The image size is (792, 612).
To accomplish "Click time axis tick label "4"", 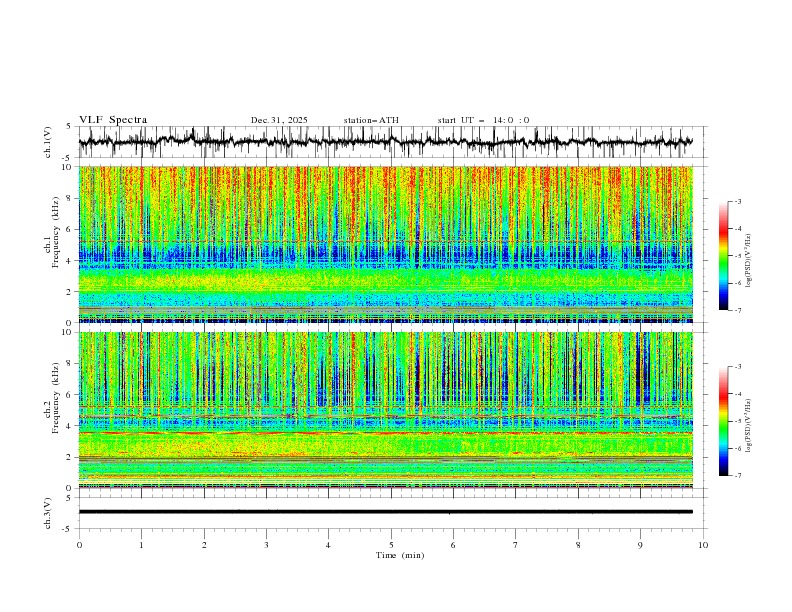I will coord(328,545).
